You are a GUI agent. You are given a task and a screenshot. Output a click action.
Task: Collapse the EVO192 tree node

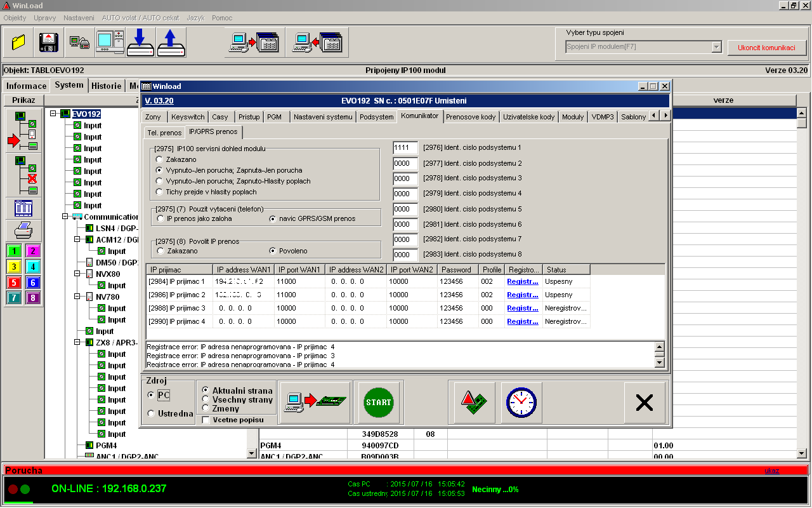click(53, 114)
